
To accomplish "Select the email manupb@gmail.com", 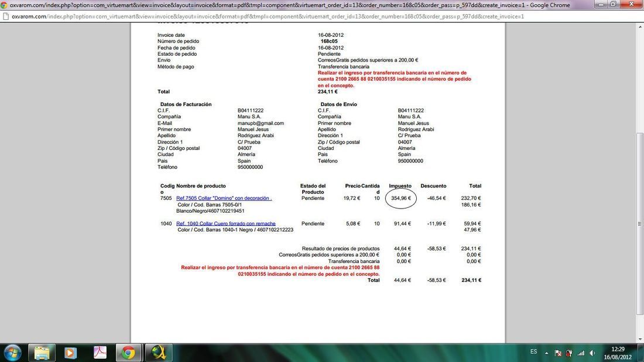I will pyautogui.click(x=261, y=123).
